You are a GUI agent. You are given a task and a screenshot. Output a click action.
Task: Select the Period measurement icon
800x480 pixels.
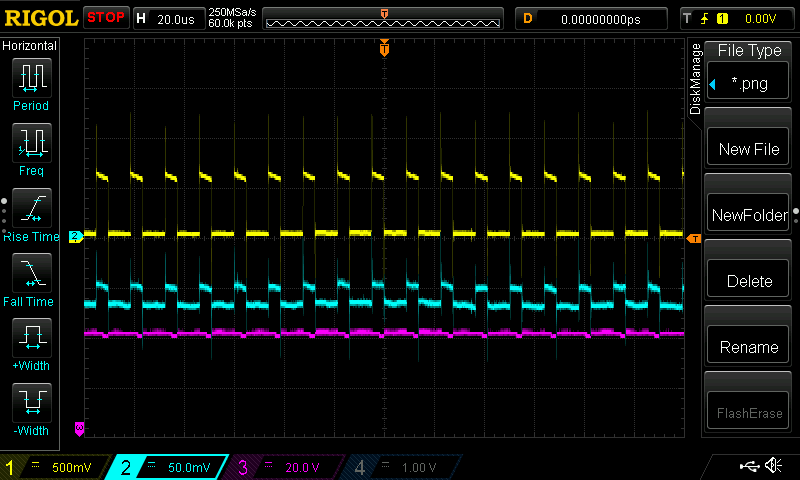pos(31,77)
